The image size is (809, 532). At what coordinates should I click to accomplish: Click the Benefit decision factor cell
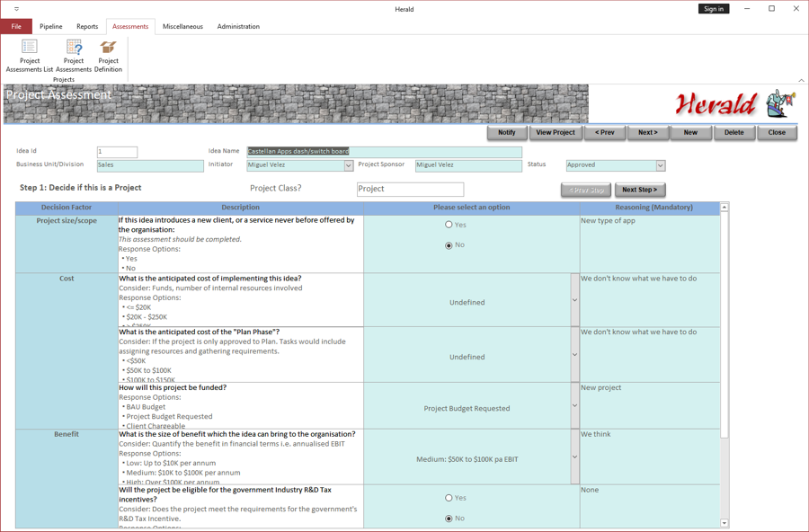pos(67,479)
